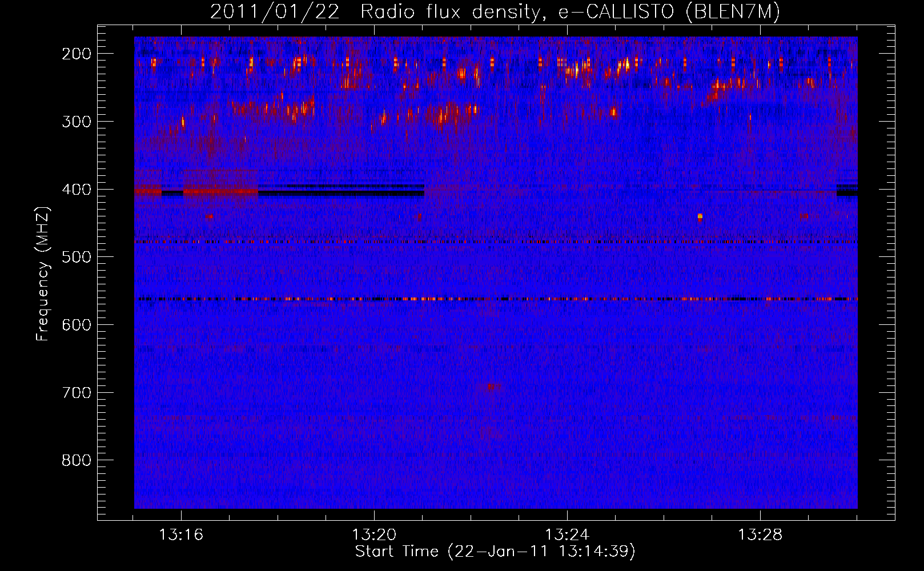Click the plot title '2011/01/22 Radio flux density, e-CALLISTO (BLEN7M)'
Image resolution: width=924 pixels, height=571 pixels.
[x=495, y=11]
